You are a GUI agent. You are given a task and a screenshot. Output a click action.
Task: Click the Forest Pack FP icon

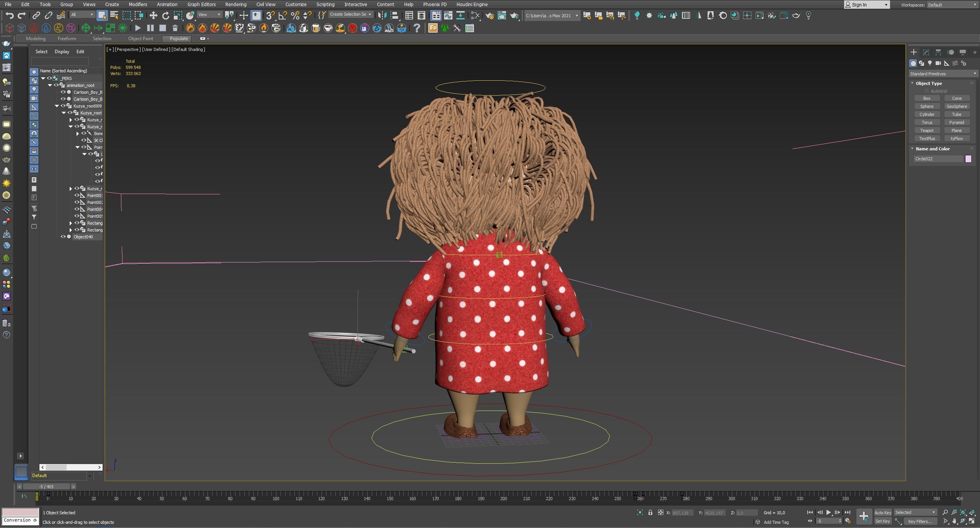(433, 28)
